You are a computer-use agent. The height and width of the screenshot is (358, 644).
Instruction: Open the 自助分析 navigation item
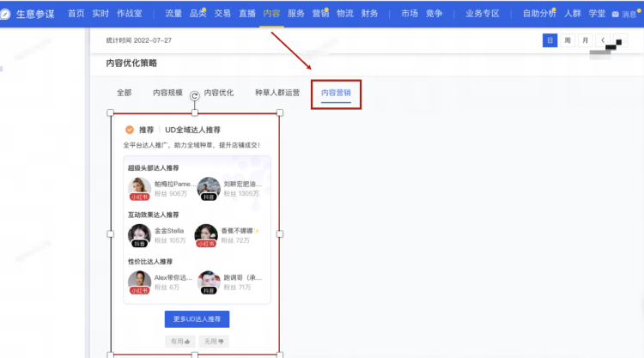coord(539,14)
